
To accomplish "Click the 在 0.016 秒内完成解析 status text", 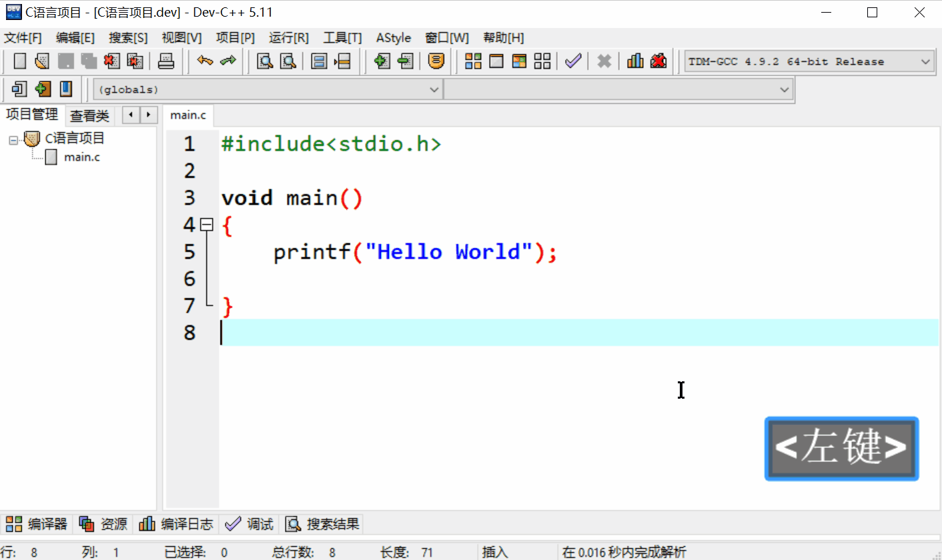I will click(x=624, y=552).
